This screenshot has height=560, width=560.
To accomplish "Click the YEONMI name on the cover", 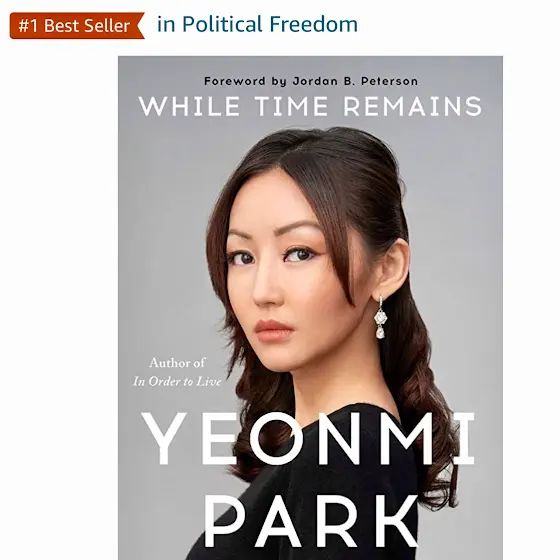I will 308,439.
